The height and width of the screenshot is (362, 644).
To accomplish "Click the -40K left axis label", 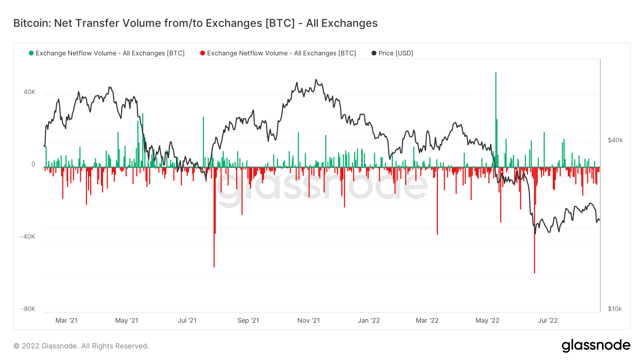I will point(28,237).
